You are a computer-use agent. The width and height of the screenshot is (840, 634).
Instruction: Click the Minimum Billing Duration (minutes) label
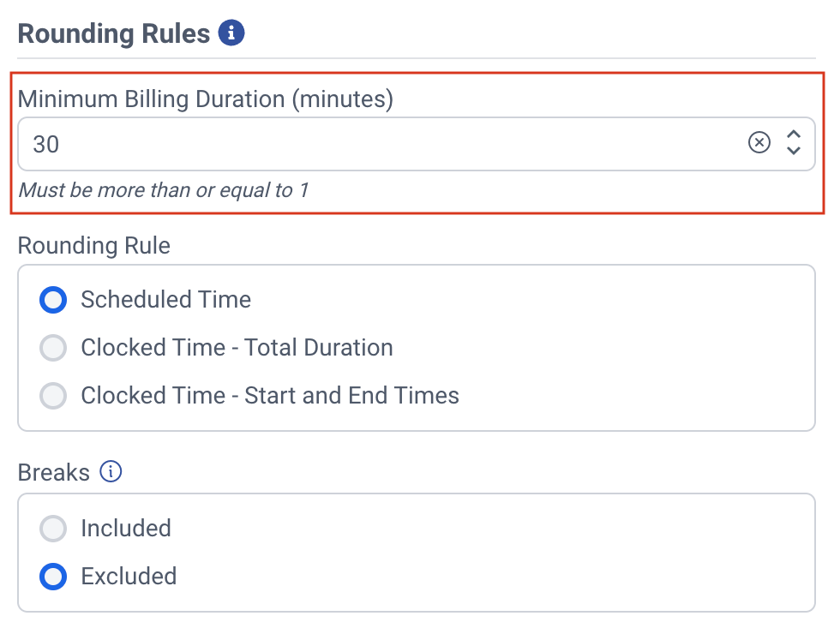(x=206, y=99)
